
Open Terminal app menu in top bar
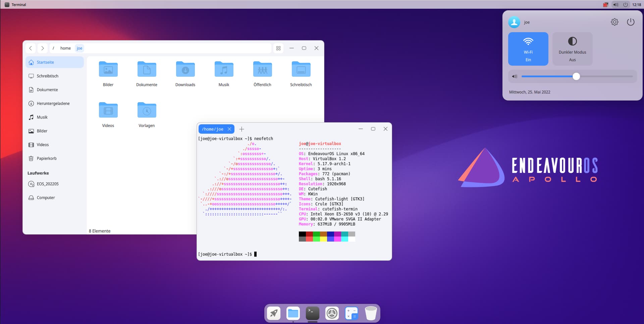15,5
